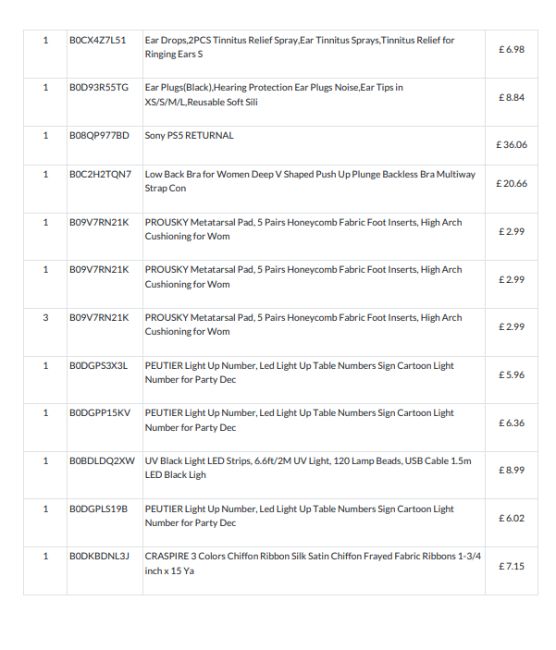Click product code B0C2H2TQN7

pyautogui.click(x=100, y=174)
